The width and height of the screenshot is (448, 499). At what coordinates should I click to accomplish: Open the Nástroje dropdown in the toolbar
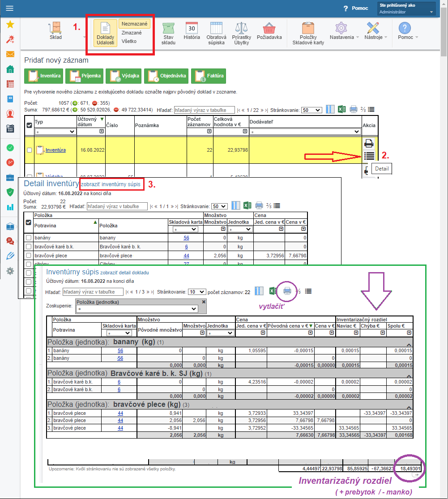[x=376, y=31]
